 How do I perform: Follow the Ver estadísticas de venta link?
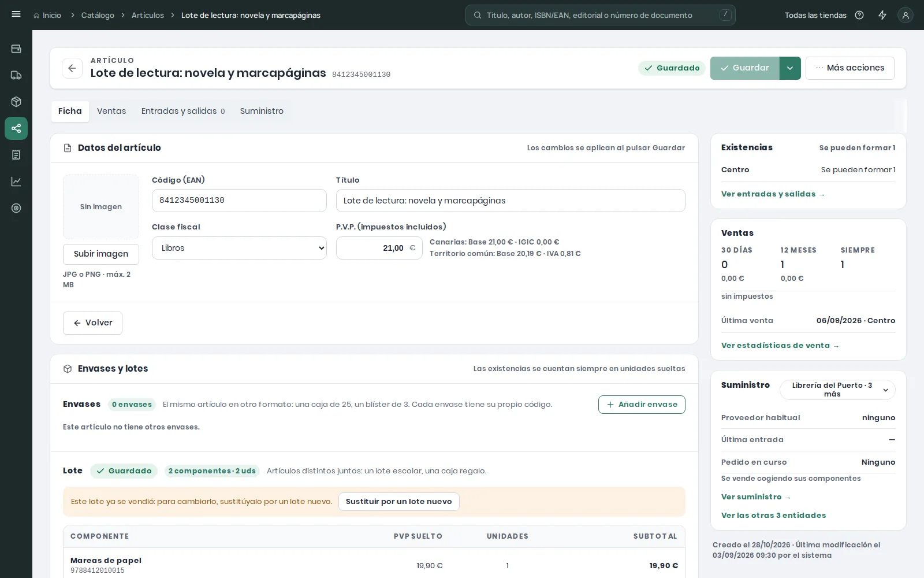[780, 346]
